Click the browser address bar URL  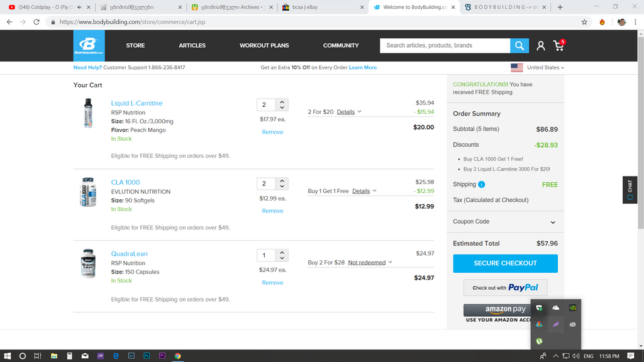coord(132,22)
